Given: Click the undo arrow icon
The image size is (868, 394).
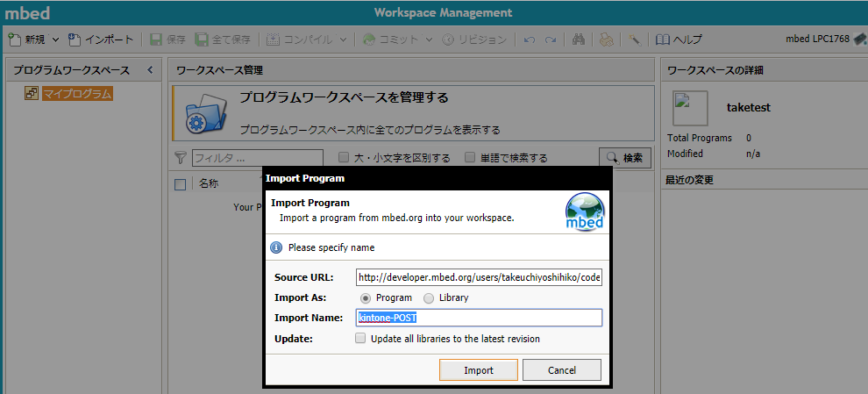Looking at the screenshot, I should pyautogui.click(x=529, y=39).
